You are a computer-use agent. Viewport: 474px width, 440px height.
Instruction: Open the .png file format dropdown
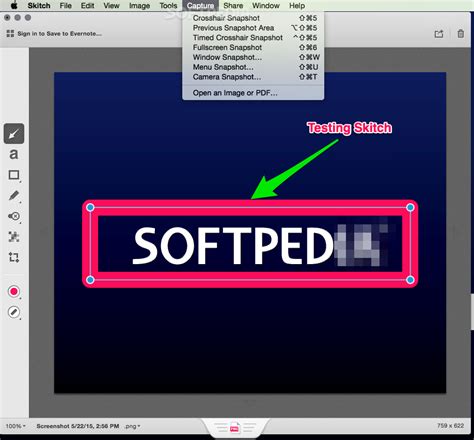click(x=132, y=426)
